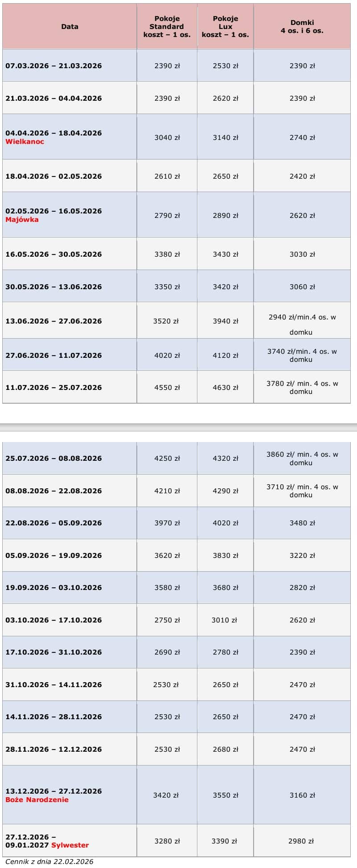Select the 'Domki 4 os. i 6 os.' header

(x=302, y=27)
